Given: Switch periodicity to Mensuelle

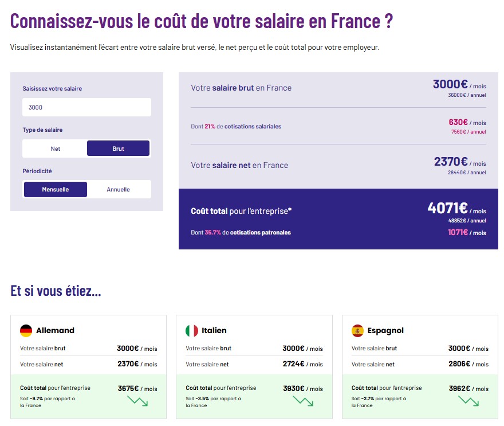Looking at the screenshot, I should pos(55,189).
